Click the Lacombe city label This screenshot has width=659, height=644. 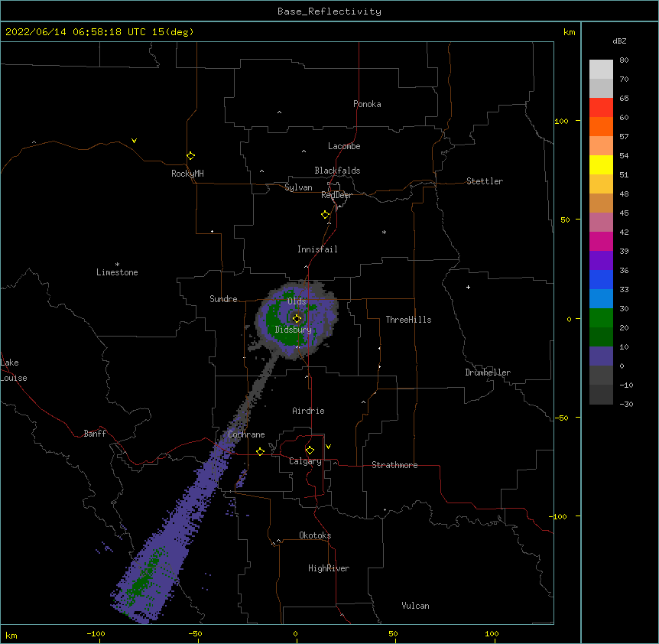tap(344, 146)
